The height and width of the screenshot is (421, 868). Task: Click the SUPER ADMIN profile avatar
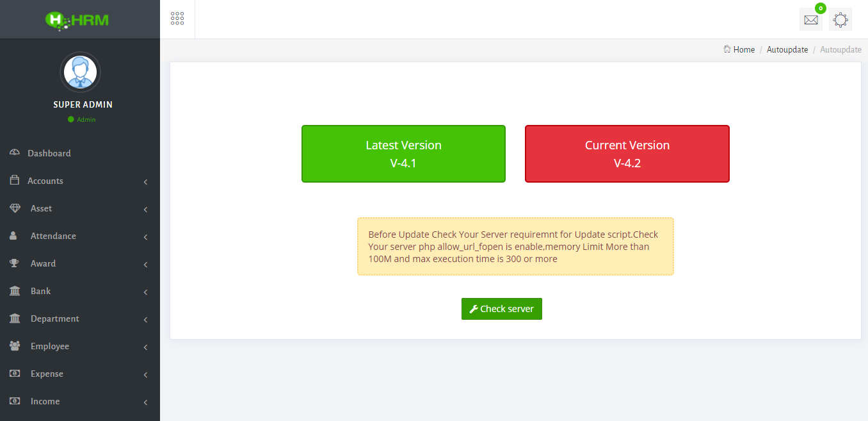point(79,72)
